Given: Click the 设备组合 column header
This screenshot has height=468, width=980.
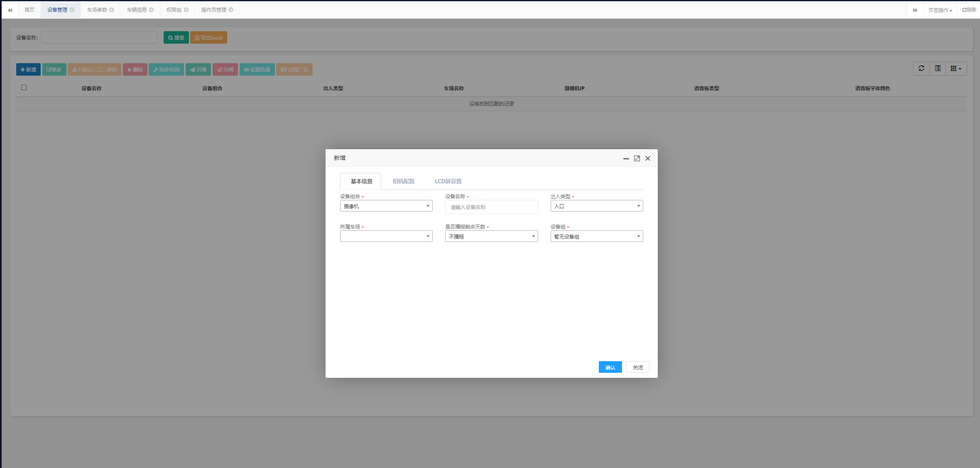Looking at the screenshot, I should tap(212, 88).
